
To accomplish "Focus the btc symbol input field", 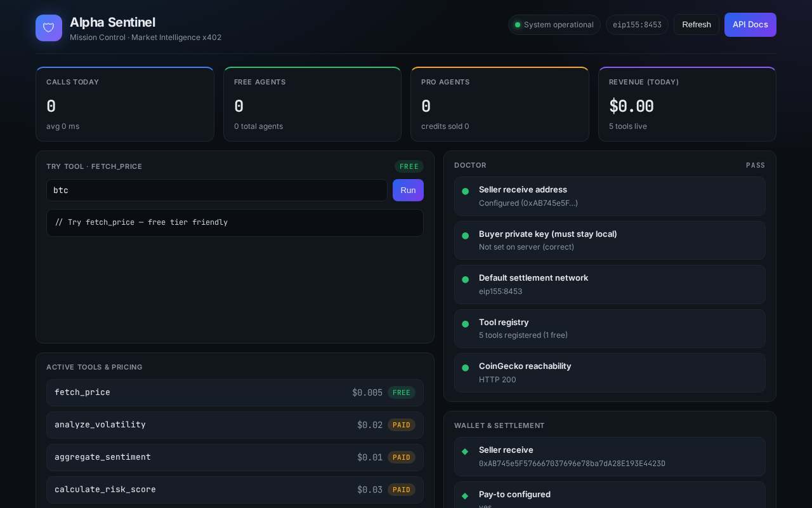I will pyautogui.click(x=217, y=190).
